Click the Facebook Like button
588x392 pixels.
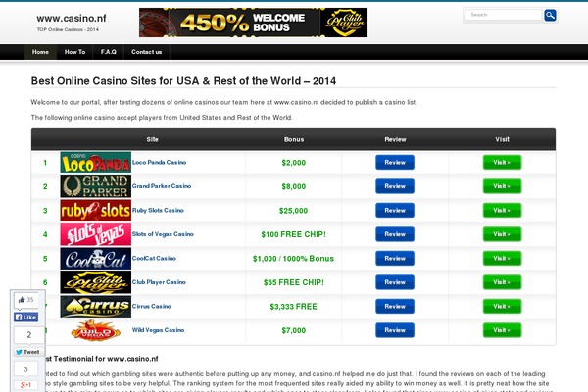click(25, 317)
